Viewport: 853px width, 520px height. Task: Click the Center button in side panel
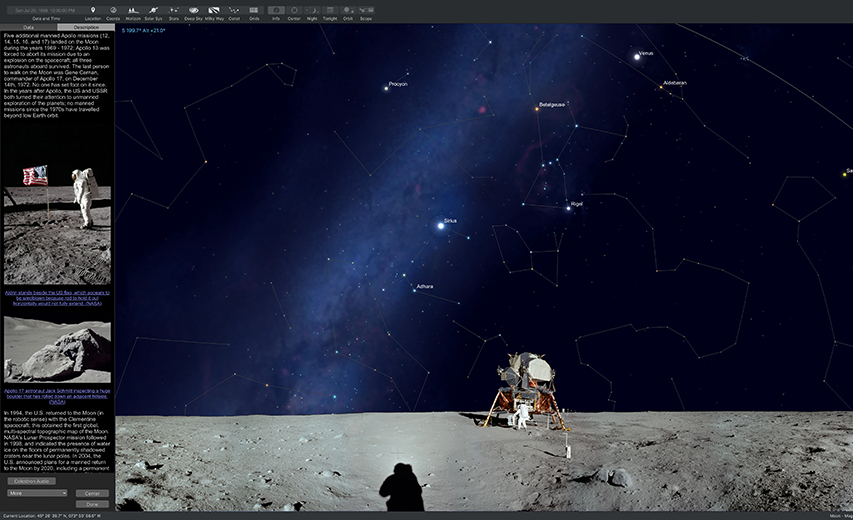92,493
